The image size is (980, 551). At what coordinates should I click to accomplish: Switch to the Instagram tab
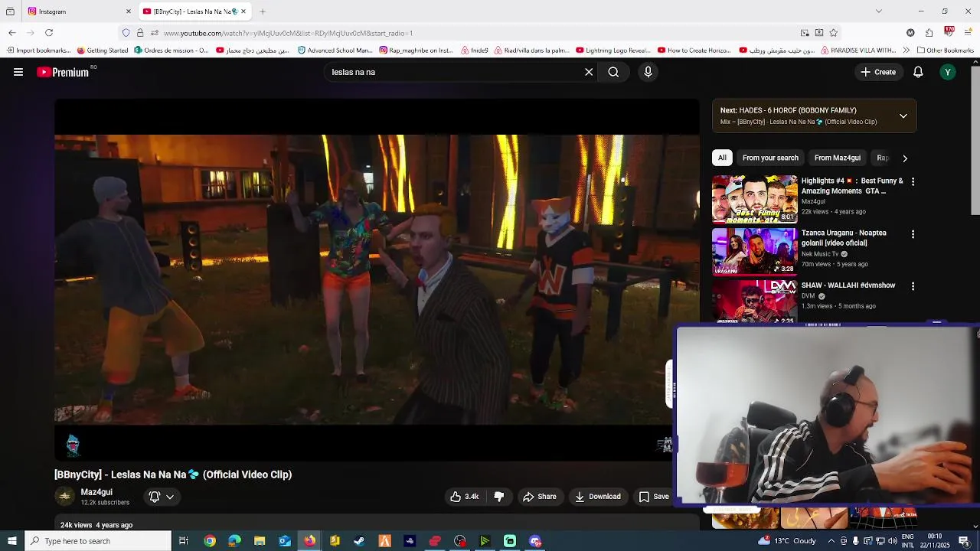(77, 11)
